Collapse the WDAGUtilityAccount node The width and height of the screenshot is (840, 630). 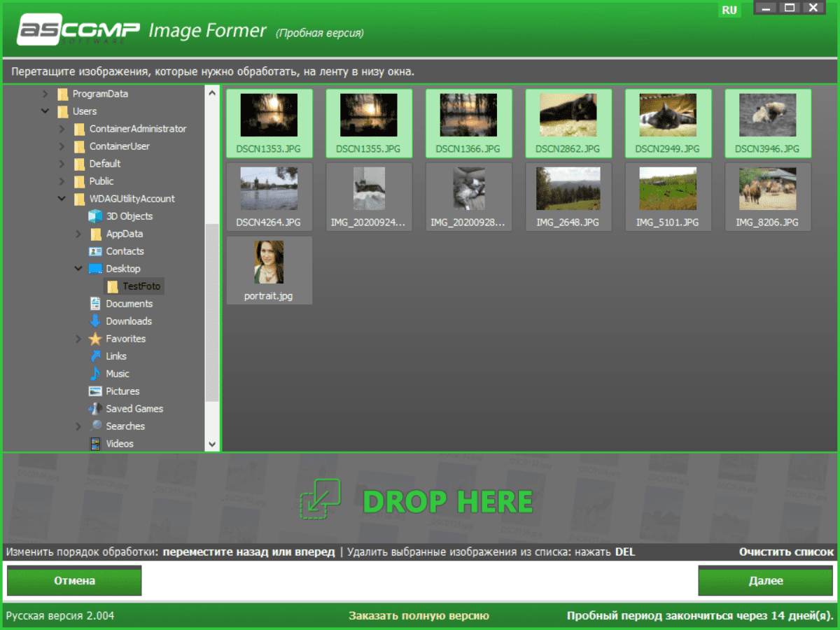62,199
